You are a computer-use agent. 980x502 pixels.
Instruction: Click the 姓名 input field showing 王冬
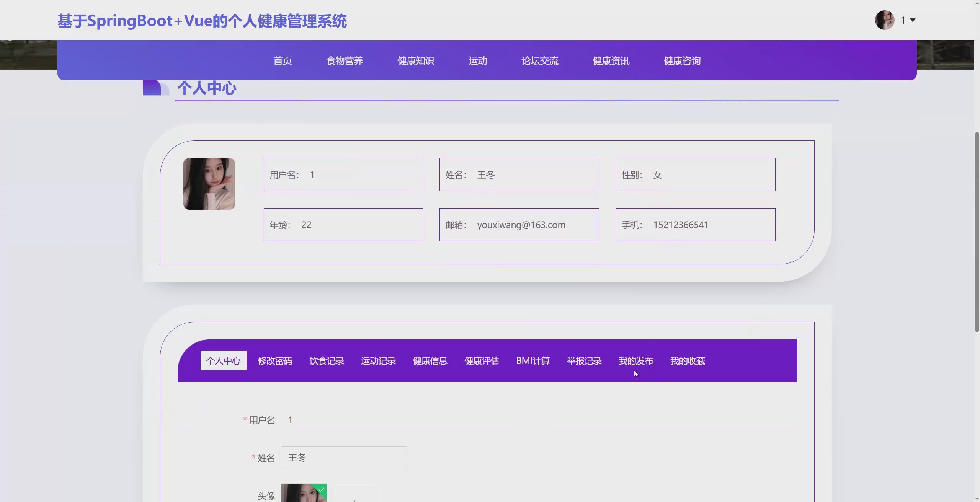(343, 457)
